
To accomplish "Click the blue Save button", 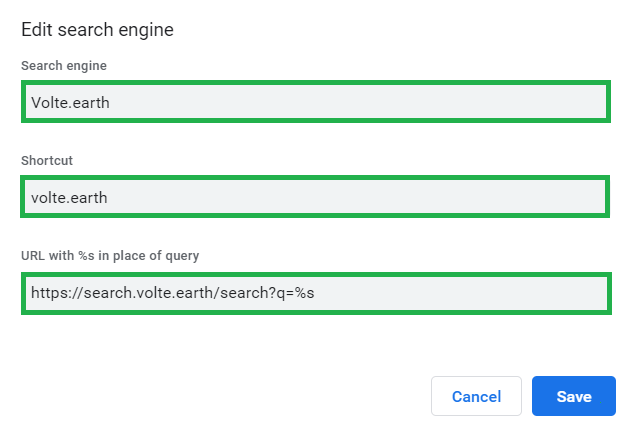I will [x=573, y=396].
